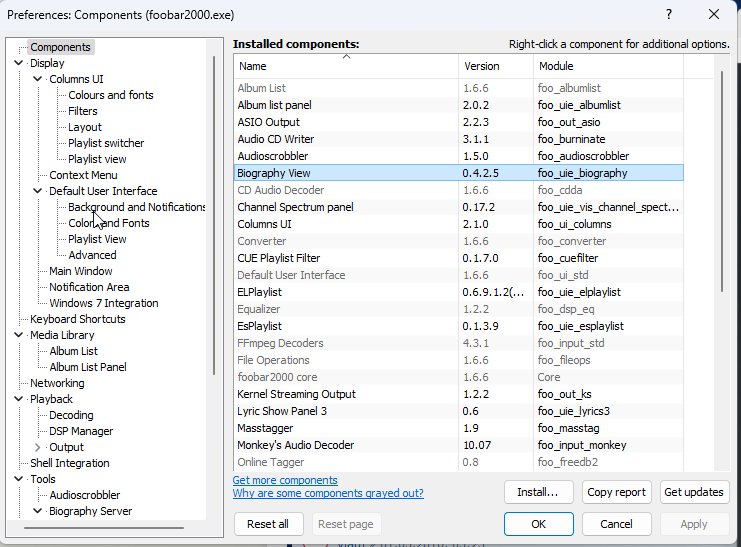Open the Get more components link
The image size is (741, 547).
[x=285, y=480]
